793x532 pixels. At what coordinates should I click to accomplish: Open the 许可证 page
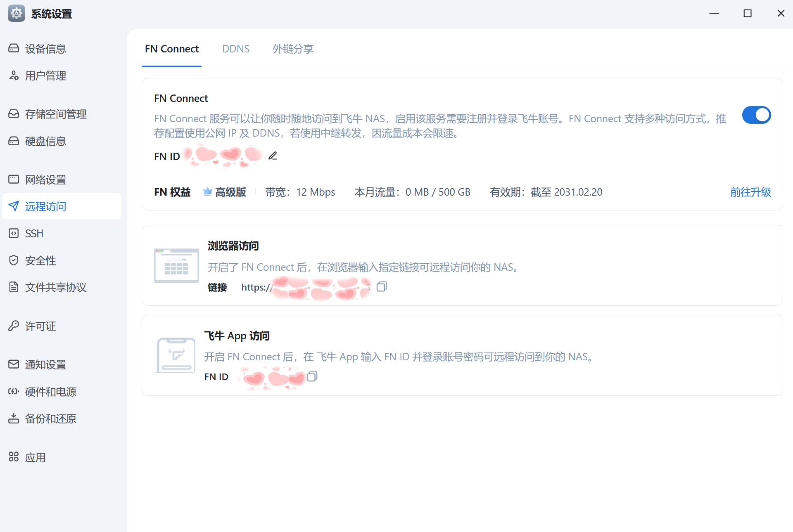40,326
